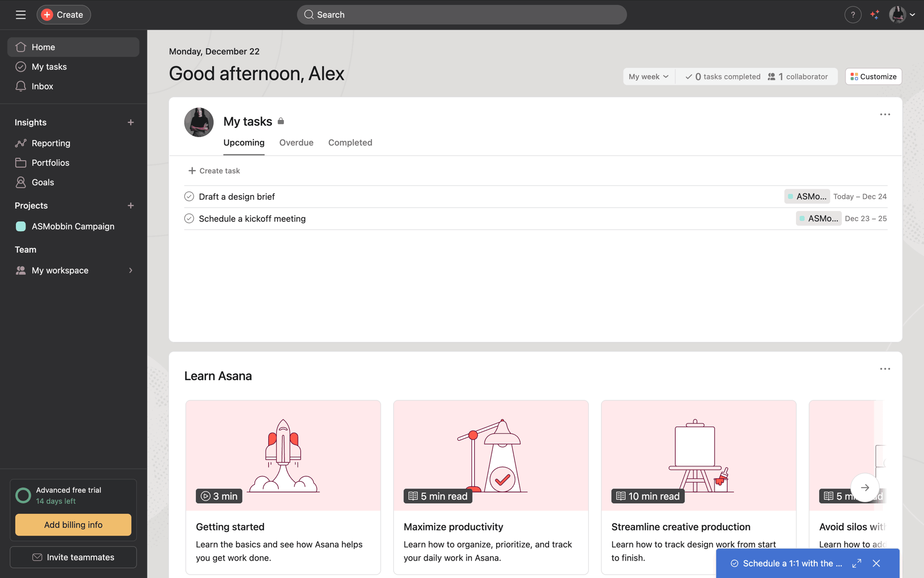Screen dimensions: 924x578
Task: Click the Getting started title text
Action: [x=230, y=527]
